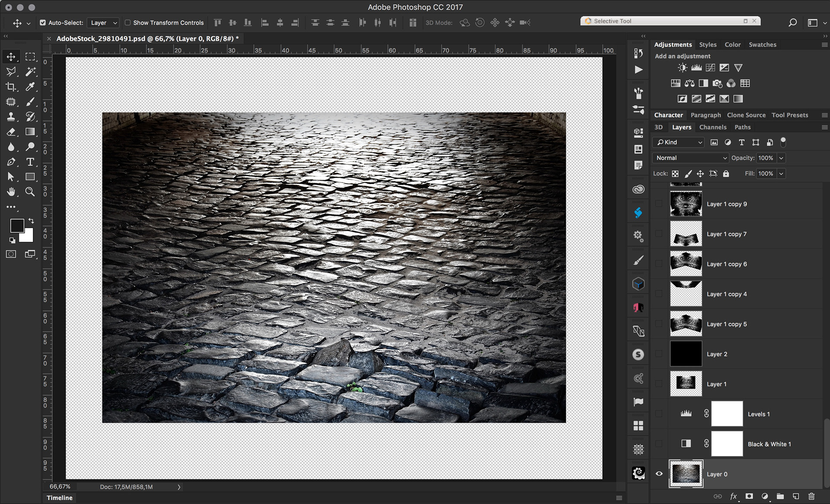The height and width of the screenshot is (504, 830).
Task: Open Auto-Select Layer dropdown
Action: pos(103,22)
